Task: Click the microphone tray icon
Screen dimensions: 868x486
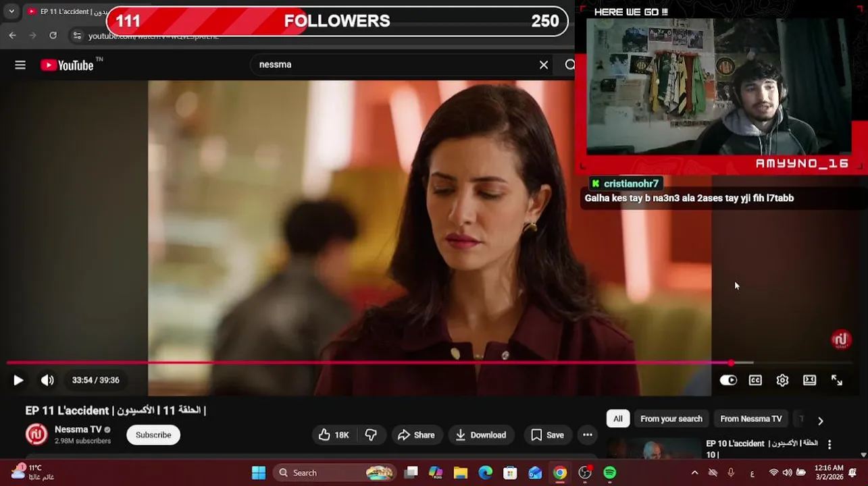Action: 731,473
